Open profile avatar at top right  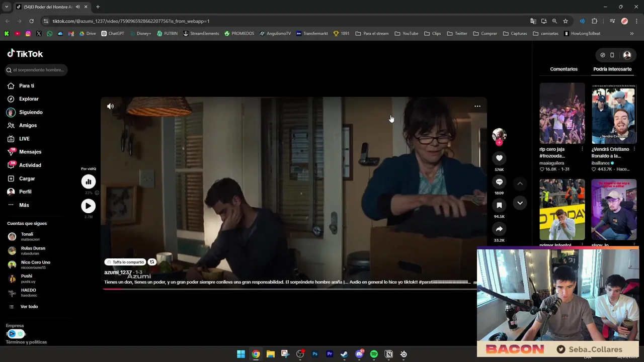coord(627,55)
